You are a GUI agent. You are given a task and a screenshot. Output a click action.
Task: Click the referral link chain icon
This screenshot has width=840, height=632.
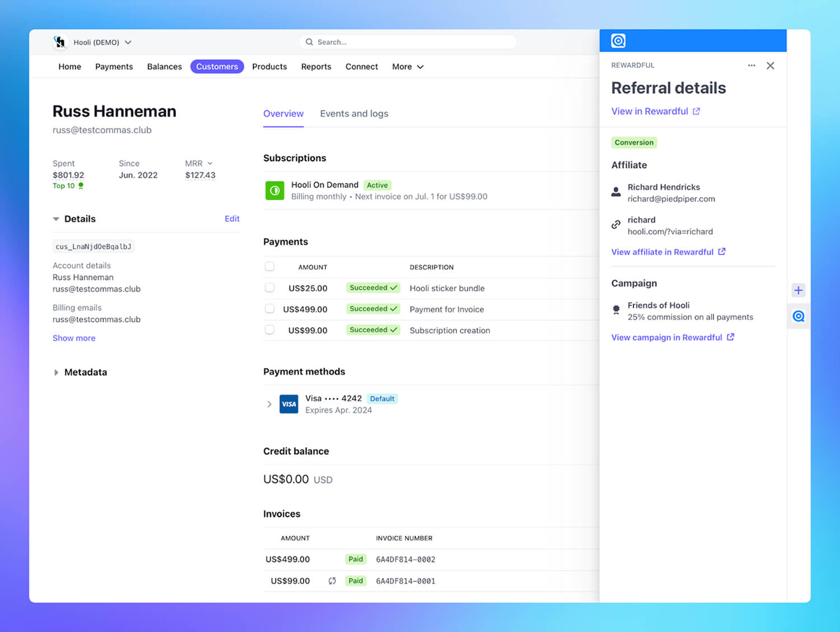[616, 225]
